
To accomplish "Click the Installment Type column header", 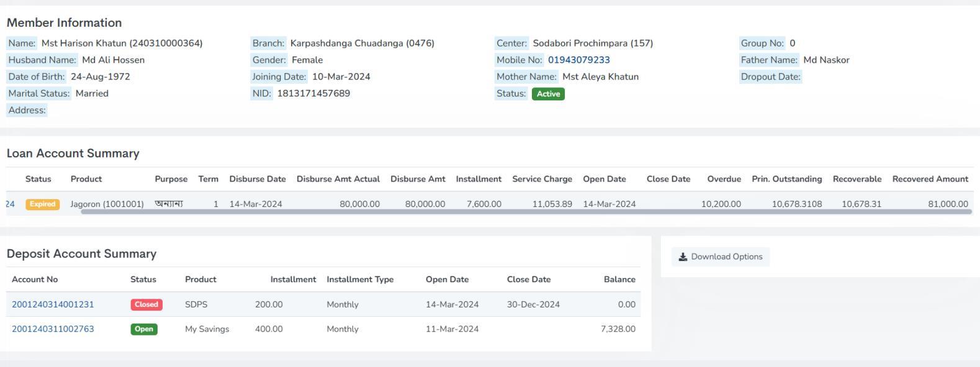I will click(x=360, y=280).
